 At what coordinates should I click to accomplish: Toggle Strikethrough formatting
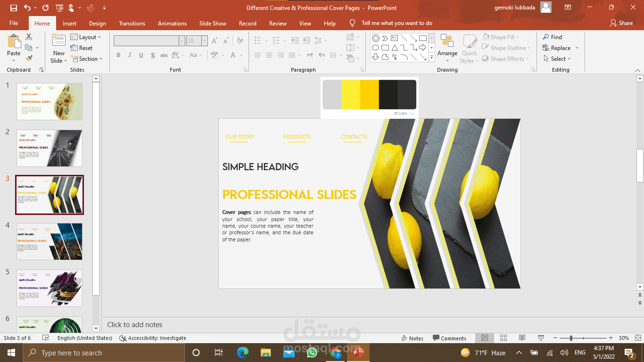164,55
